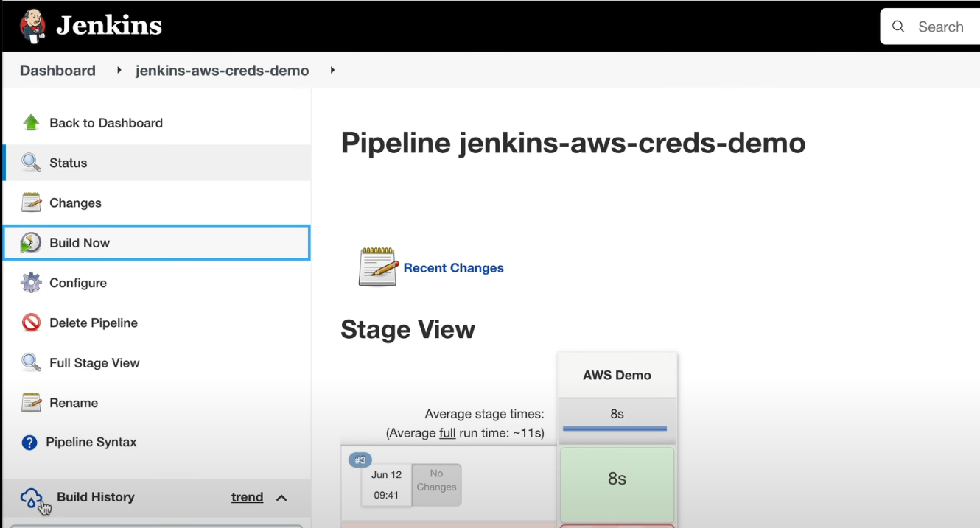Screen dimensions: 980x528
Task: Click the Stage View heading
Action: (x=407, y=329)
